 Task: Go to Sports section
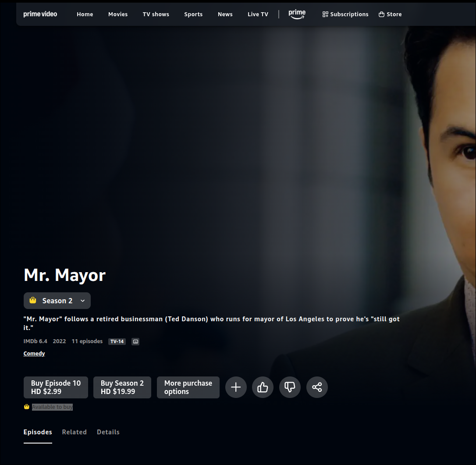[193, 14]
